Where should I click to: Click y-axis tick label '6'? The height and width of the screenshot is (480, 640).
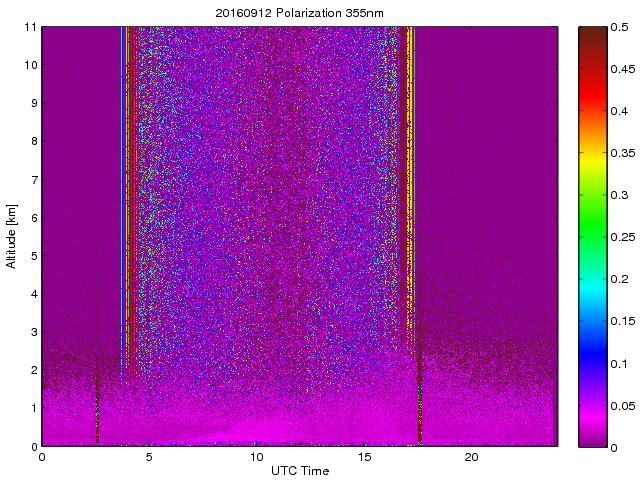click(33, 217)
